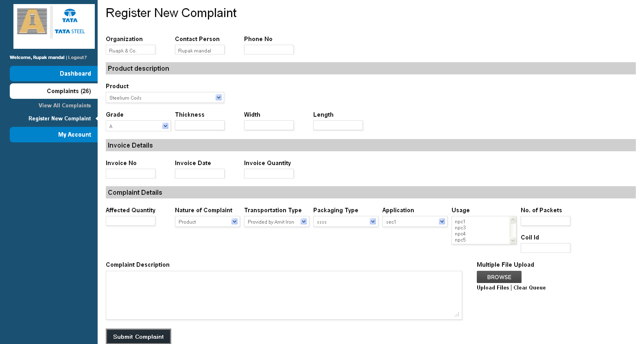Expand the Transportation Type dropdown
Image resolution: width=644 pixels, height=344 pixels.
[276, 222]
